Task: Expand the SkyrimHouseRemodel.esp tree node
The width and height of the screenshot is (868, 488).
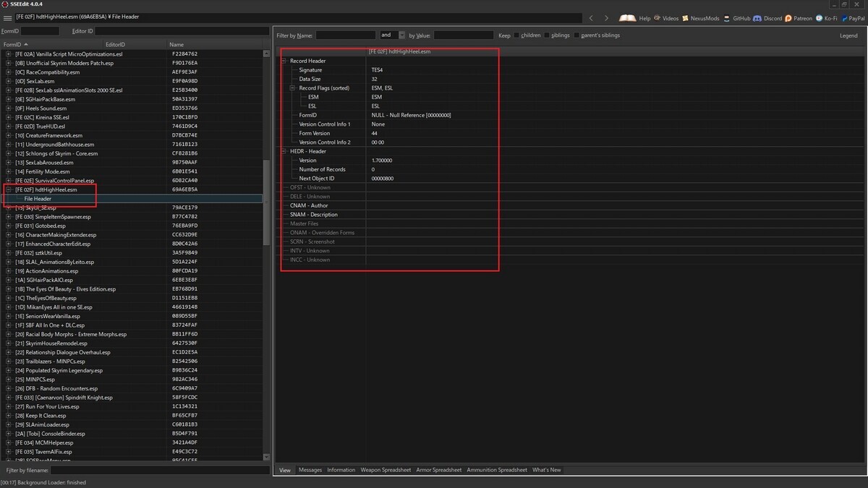Action: point(9,343)
